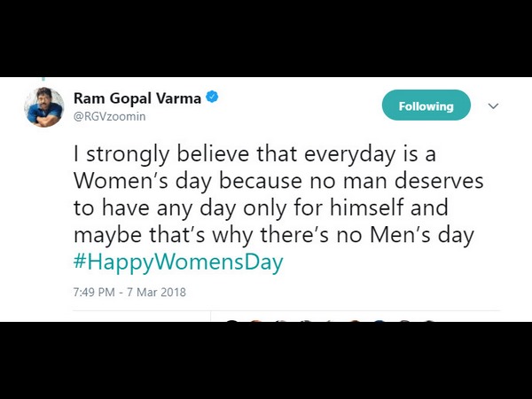Open the third liker avatar in row
Viewport: 532px width, 399px height.
click(282, 321)
